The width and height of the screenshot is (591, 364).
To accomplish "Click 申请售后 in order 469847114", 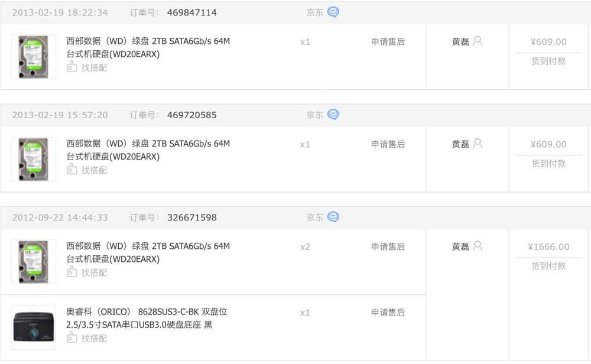I will coord(388,42).
